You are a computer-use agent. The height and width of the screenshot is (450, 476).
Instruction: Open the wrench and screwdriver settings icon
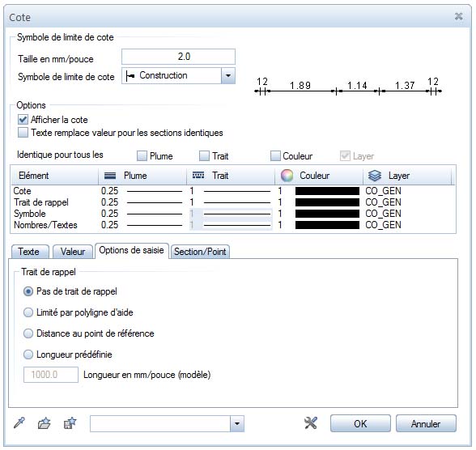point(311,423)
